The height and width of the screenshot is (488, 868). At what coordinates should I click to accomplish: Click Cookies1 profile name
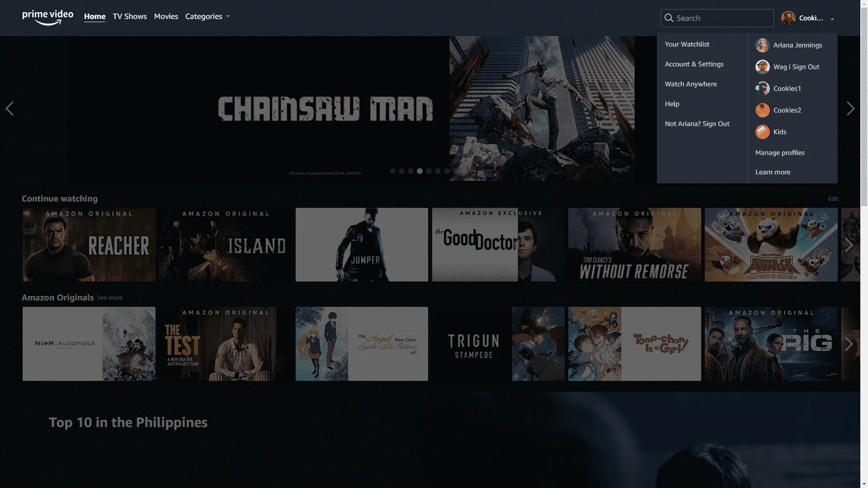click(787, 89)
